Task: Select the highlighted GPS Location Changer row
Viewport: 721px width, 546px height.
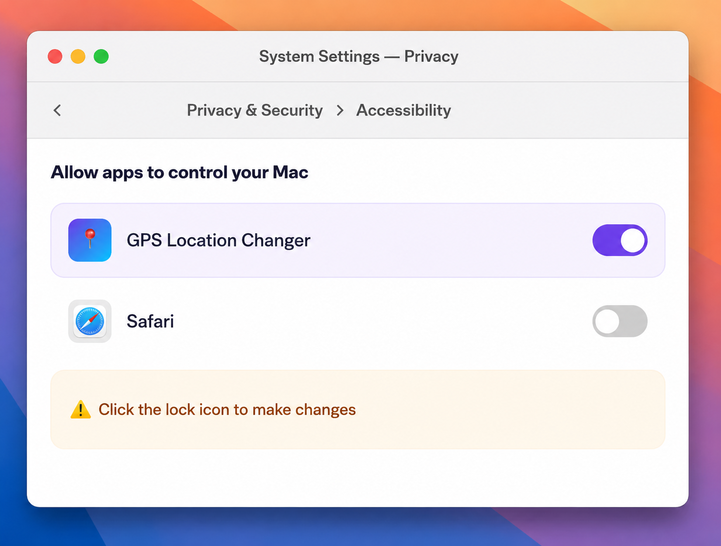Action: [x=358, y=240]
